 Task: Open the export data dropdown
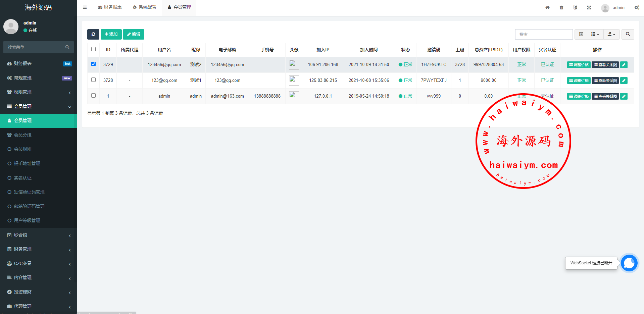click(611, 34)
